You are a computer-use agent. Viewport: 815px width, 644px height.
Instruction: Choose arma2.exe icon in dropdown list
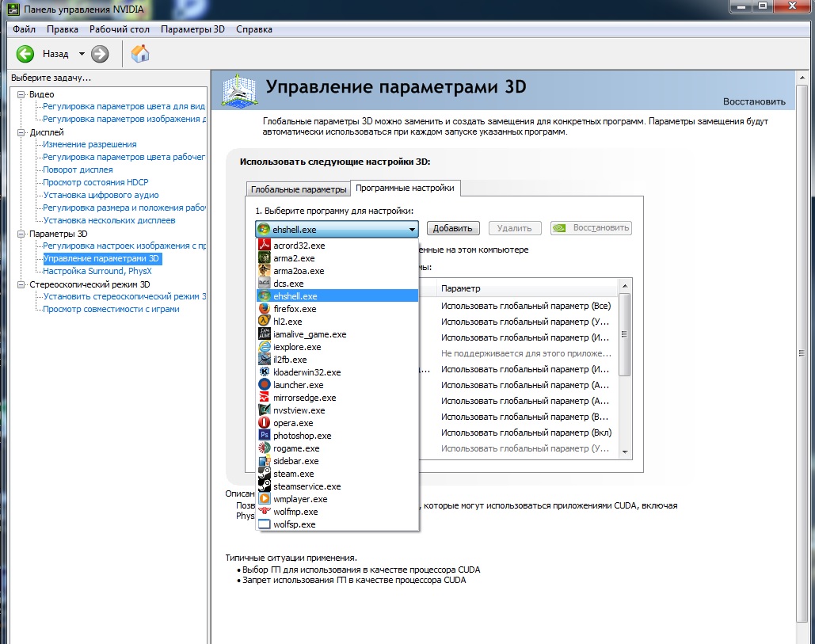click(x=265, y=257)
